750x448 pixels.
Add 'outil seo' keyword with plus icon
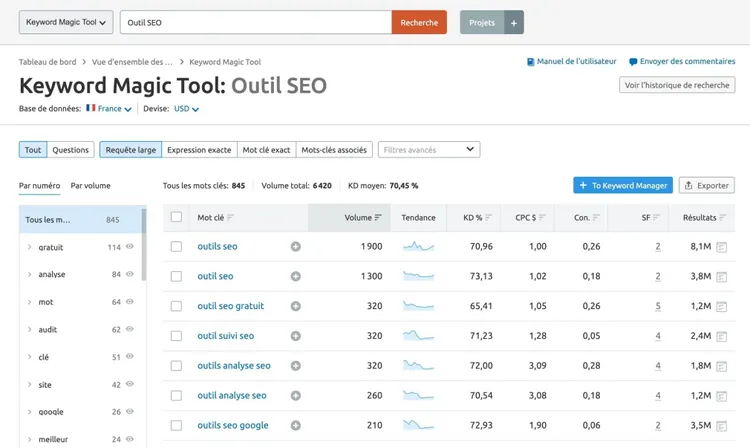pyautogui.click(x=296, y=276)
